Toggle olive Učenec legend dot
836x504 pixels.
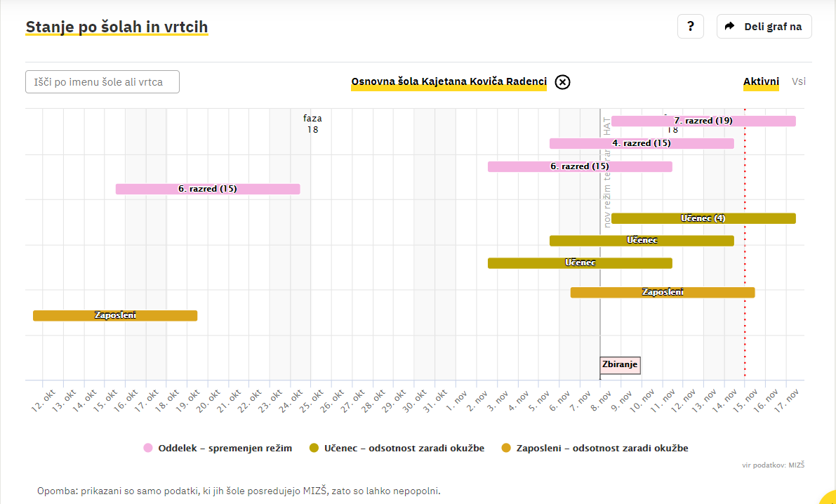[314, 448]
